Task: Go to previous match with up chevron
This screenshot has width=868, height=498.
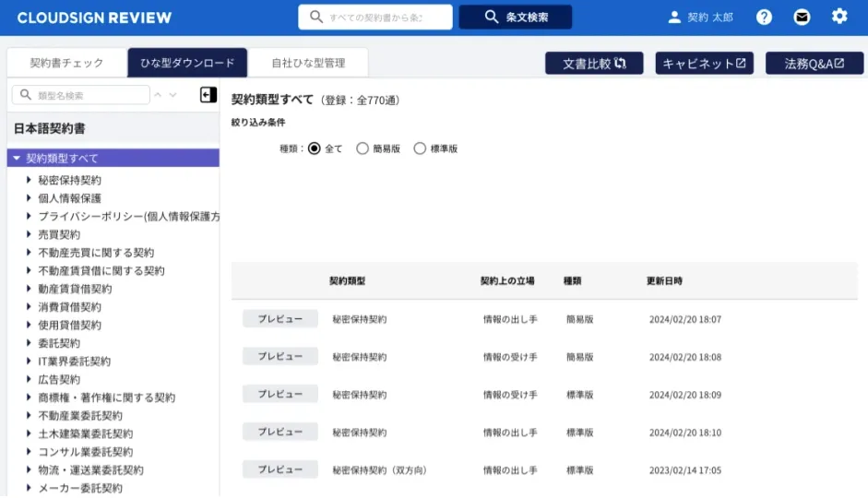Action: click(x=158, y=95)
